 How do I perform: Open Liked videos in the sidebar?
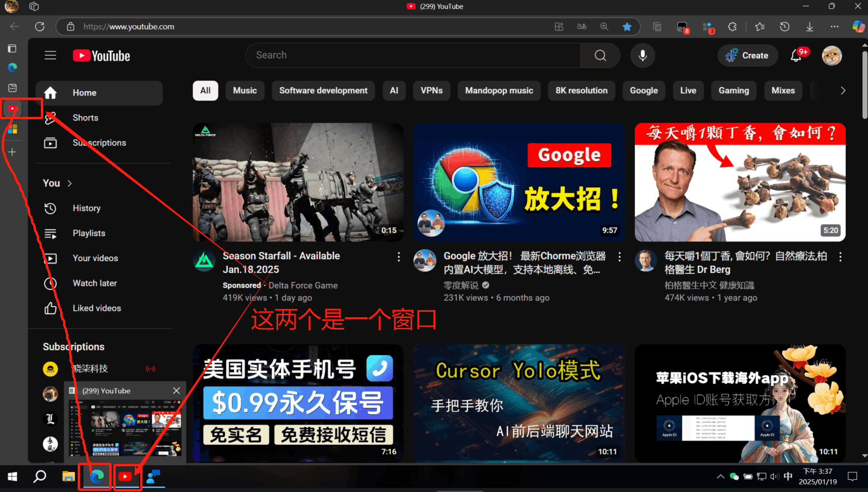tap(99, 309)
